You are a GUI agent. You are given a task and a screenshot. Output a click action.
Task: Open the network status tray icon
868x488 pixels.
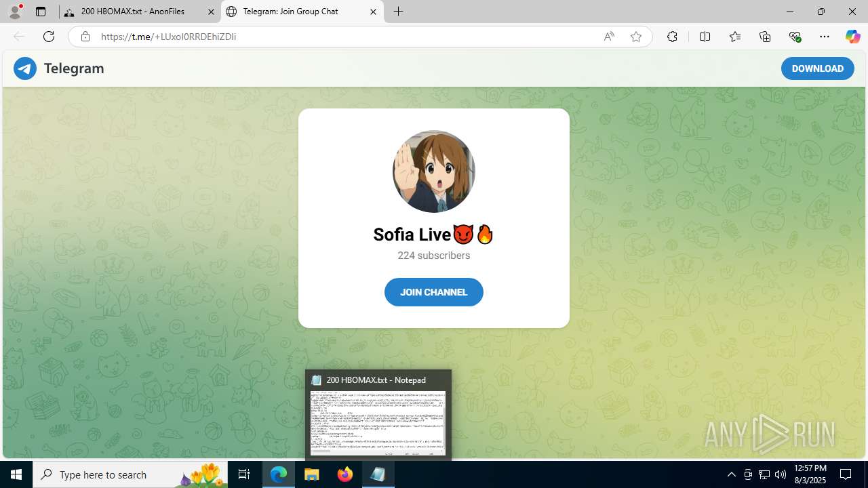(x=764, y=474)
